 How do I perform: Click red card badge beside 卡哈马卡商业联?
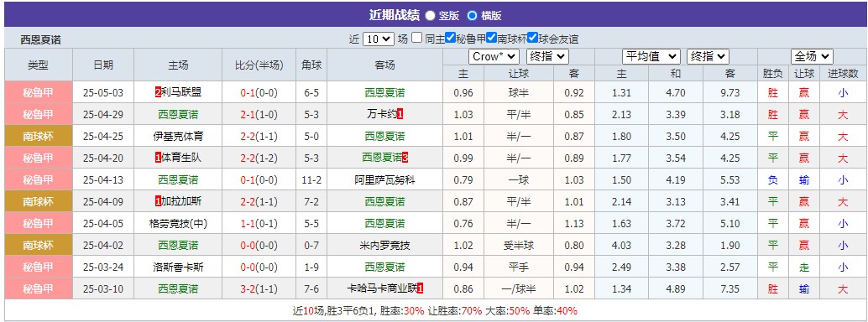pos(421,288)
